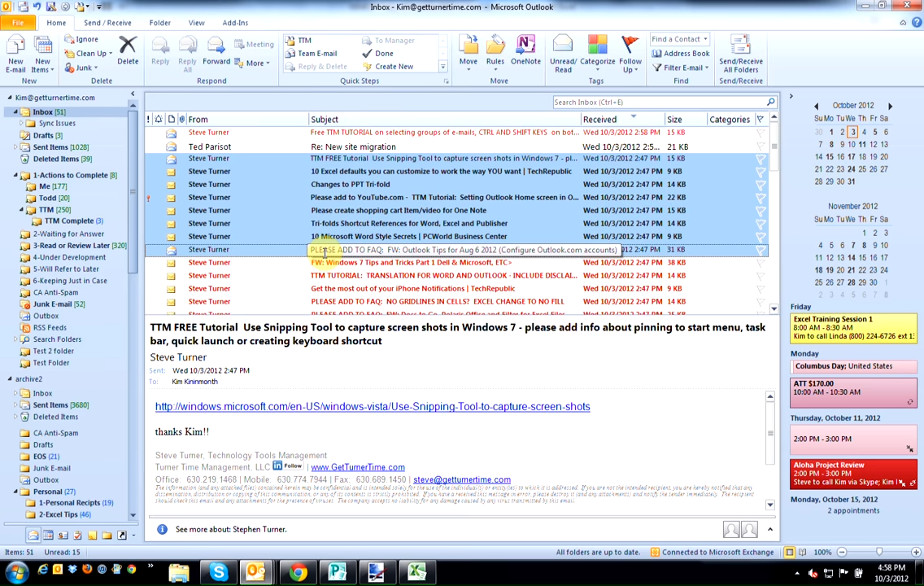The height and width of the screenshot is (586, 924).
Task: Open the Snipping Tool hyperlink in email
Action: pos(373,406)
